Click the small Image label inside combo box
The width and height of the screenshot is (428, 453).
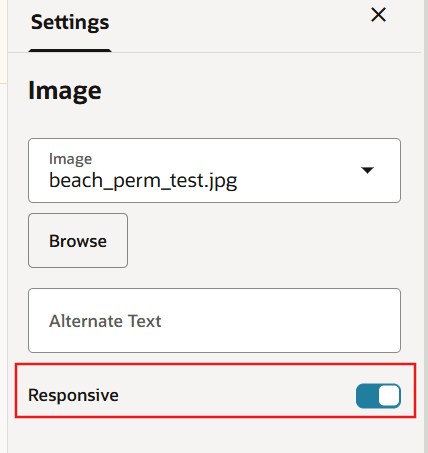click(x=70, y=159)
